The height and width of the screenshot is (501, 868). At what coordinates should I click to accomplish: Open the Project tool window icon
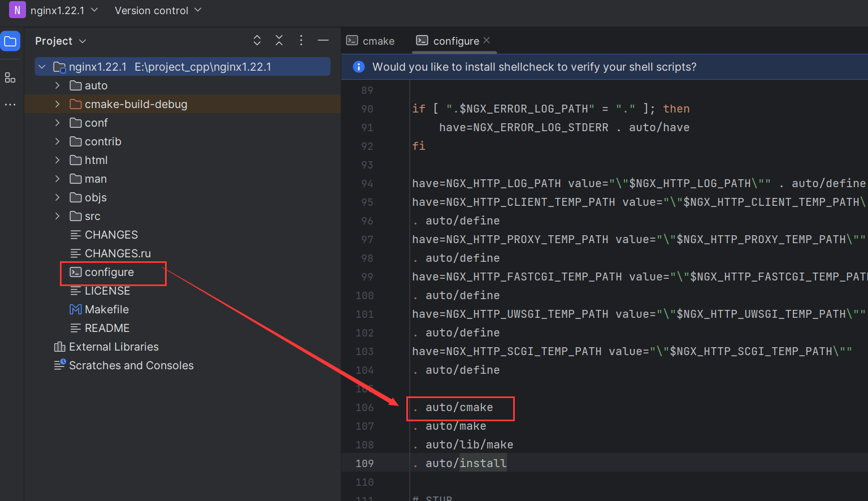(x=10, y=41)
